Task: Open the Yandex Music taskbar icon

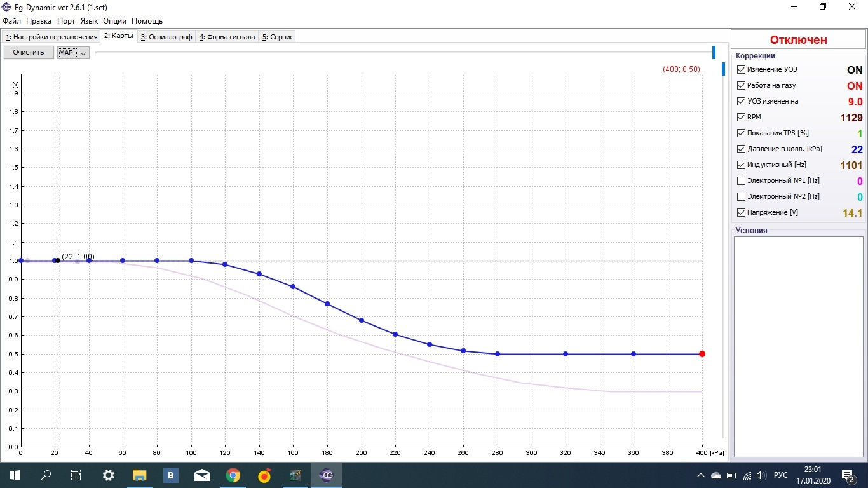Action: click(264, 475)
